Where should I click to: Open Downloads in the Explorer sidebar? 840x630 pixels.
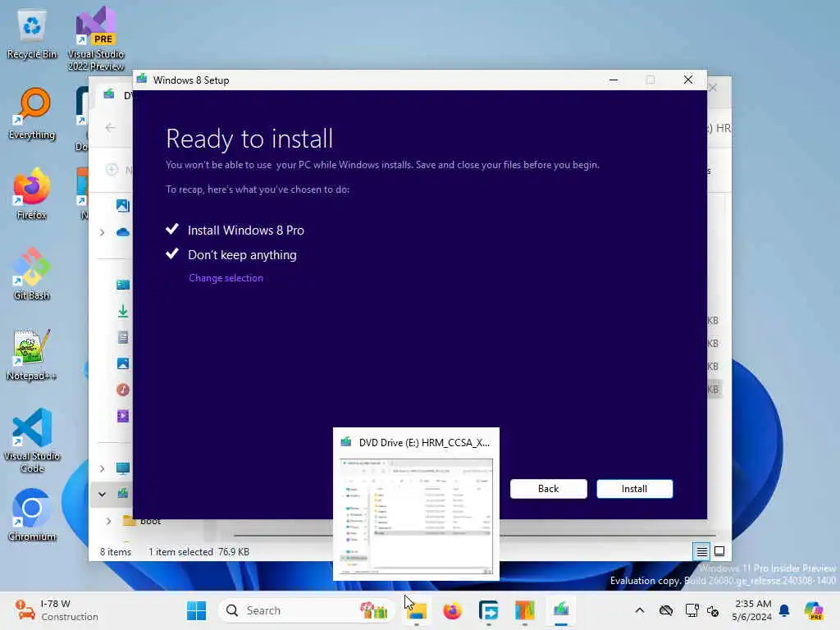click(x=123, y=311)
